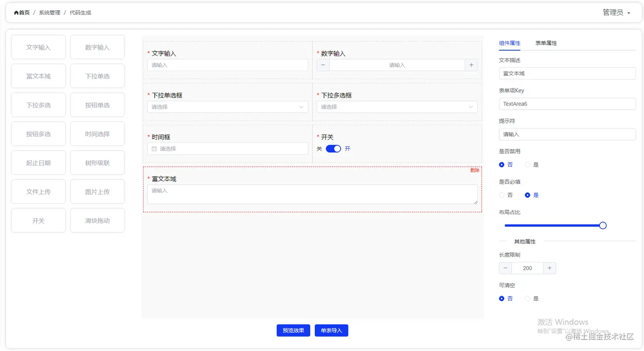The height and width of the screenshot is (351, 644).
Task: Select the 图片上传 component in the palette
Action: [x=97, y=191]
